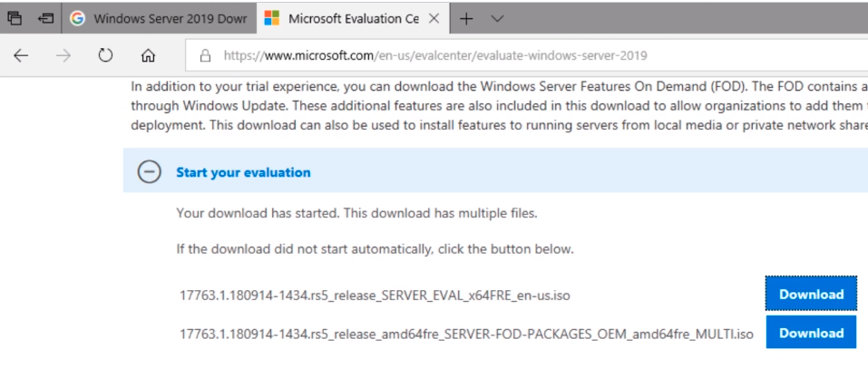The width and height of the screenshot is (868, 378).
Task: Click the browser Back arrow
Action: coord(21,55)
